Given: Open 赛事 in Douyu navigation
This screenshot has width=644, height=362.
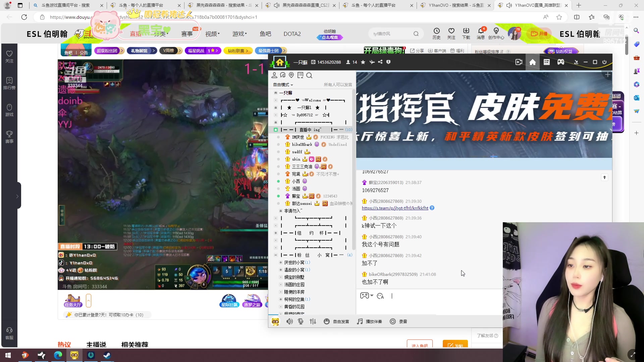Looking at the screenshot, I should pyautogui.click(x=187, y=34).
